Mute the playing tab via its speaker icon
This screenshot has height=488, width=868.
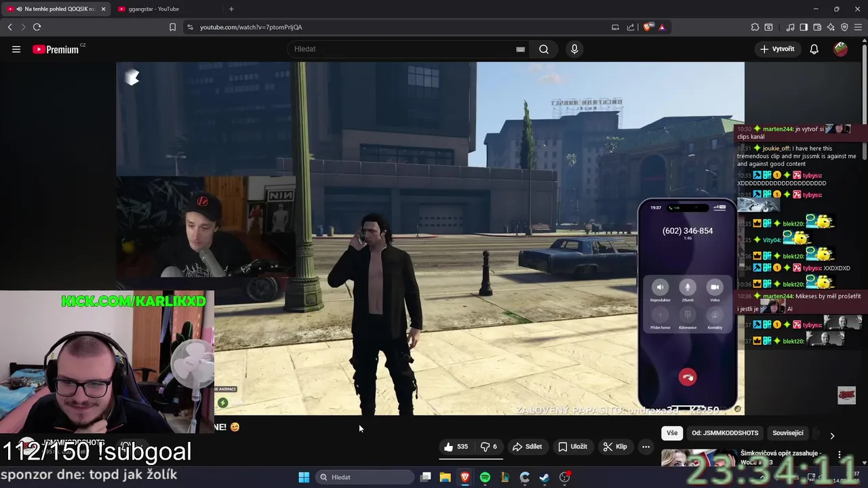coord(19,9)
